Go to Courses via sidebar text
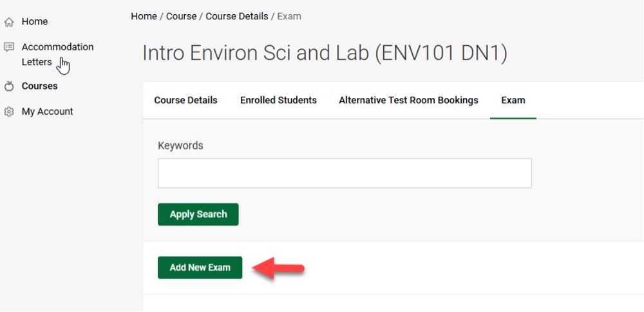 (39, 86)
